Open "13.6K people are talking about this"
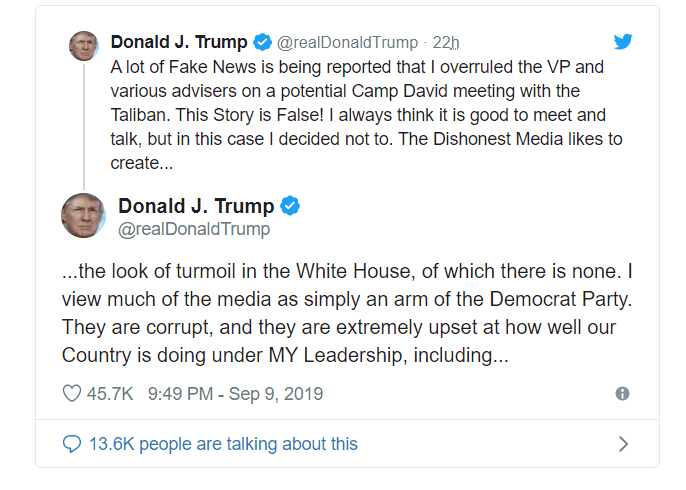 222,443
